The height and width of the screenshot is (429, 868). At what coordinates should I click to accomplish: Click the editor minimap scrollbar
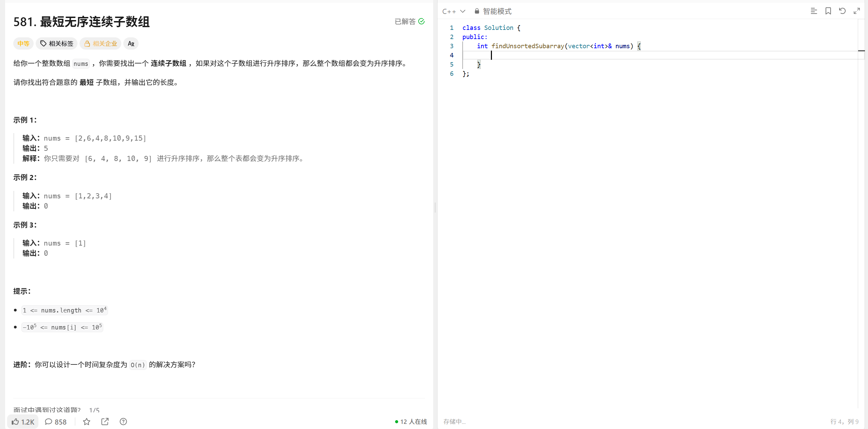click(861, 51)
